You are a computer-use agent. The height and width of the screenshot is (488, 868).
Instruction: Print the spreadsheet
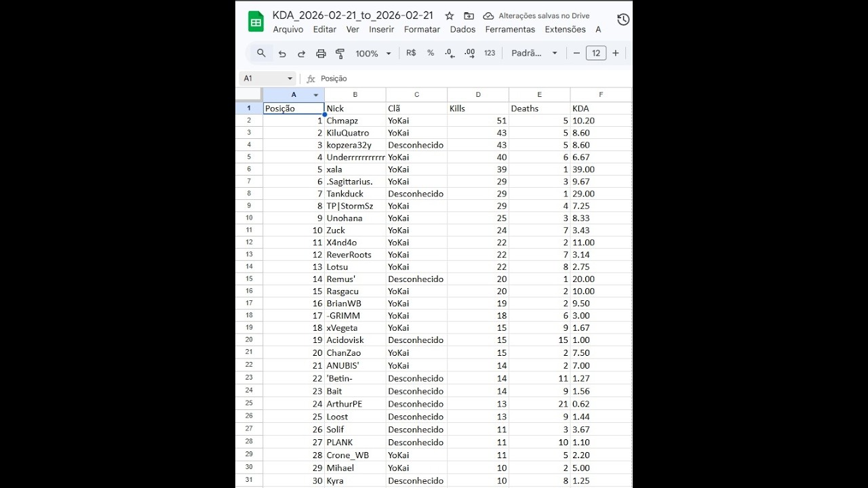click(321, 54)
